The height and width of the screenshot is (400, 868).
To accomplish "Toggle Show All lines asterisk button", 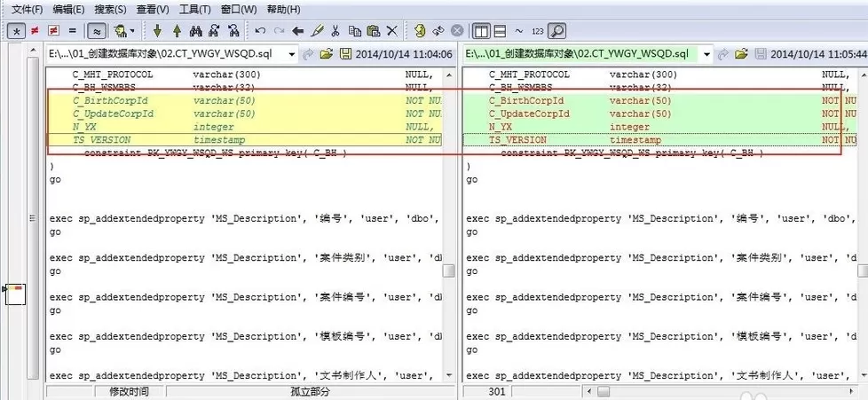I will point(17,31).
